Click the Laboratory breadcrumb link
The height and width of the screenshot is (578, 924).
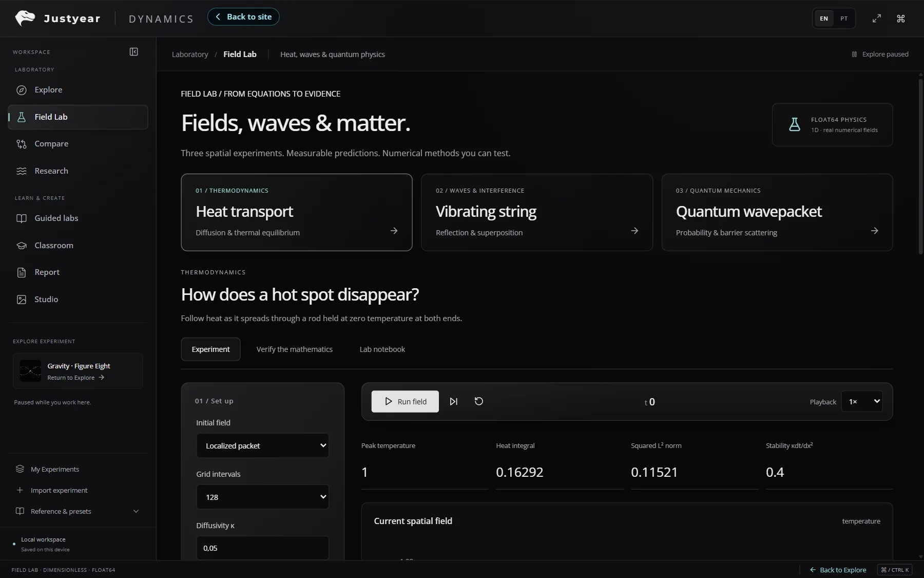pyautogui.click(x=190, y=54)
